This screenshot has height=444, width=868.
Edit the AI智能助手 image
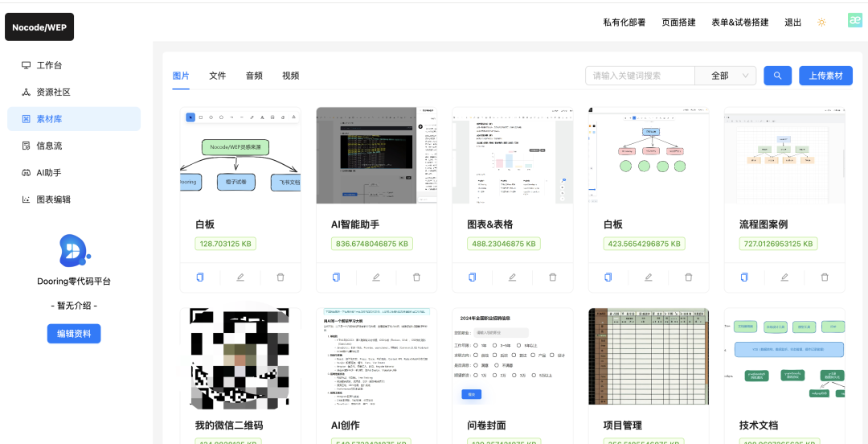[376, 277]
